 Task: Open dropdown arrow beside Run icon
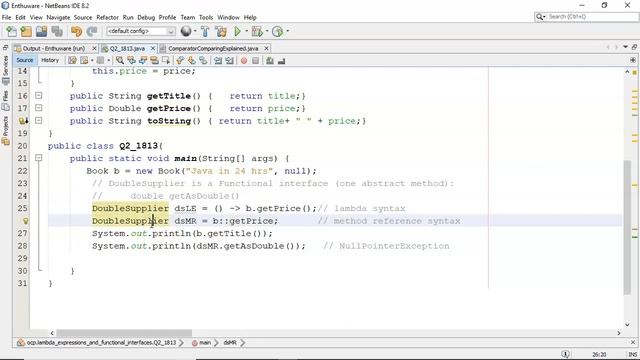[247, 31]
